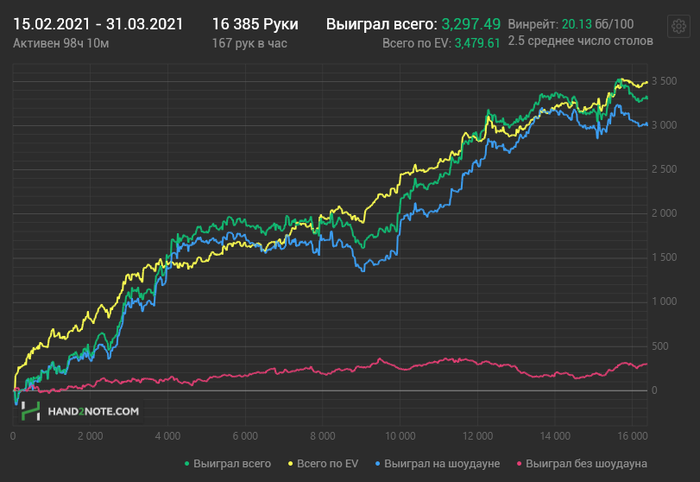Toggle the 'Выиграл без шоудауна' legend series

pos(582,464)
